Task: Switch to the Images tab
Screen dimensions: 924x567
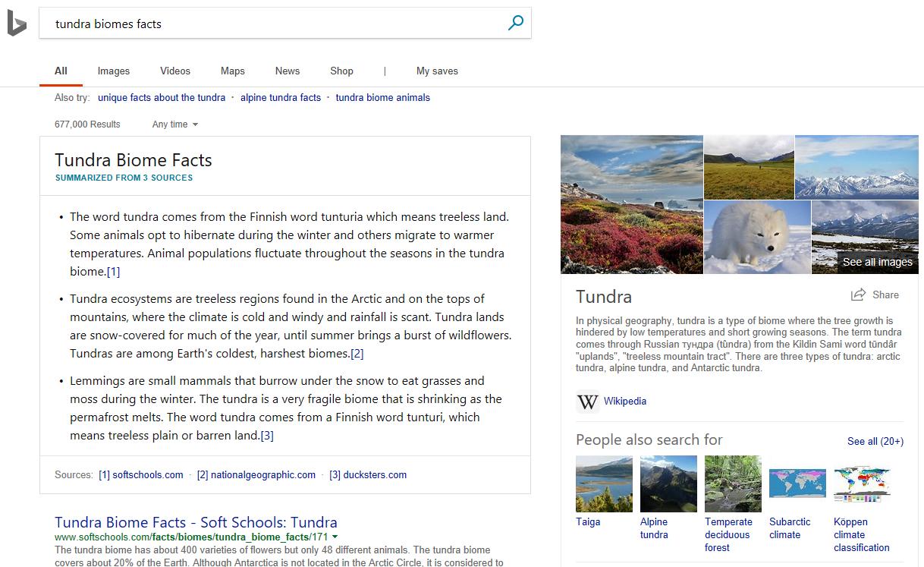Action: click(x=114, y=71)
